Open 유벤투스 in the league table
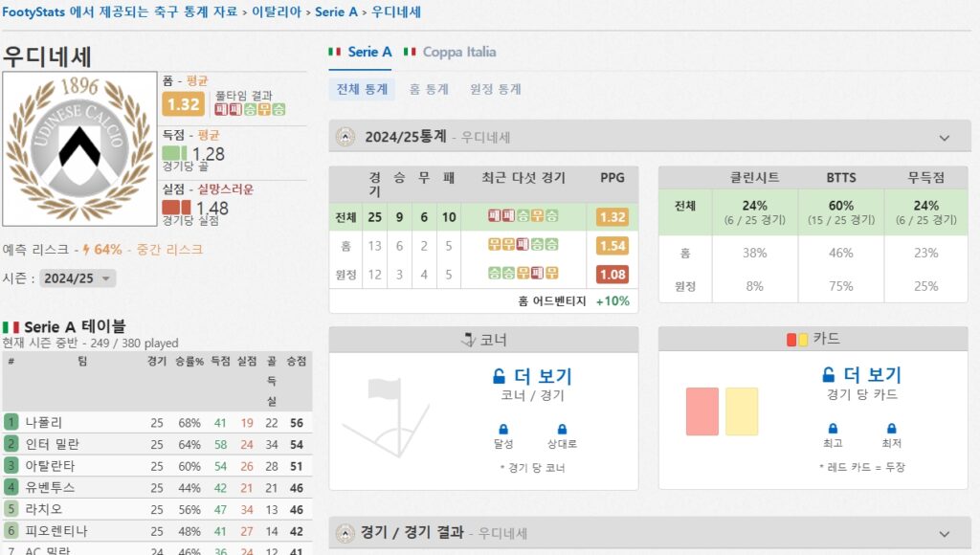 pyautogui.click(x=50, y=487)
